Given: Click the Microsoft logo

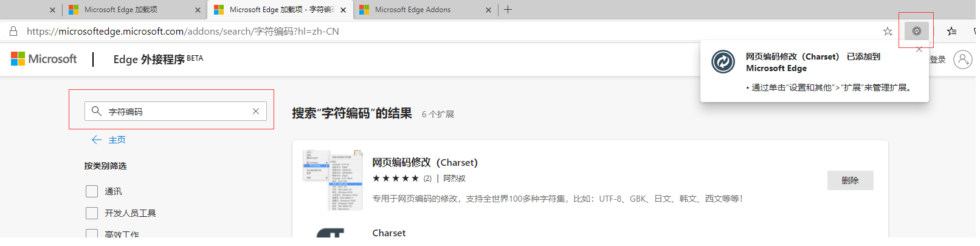Looking at the screenshot, I should coord(44,59).
